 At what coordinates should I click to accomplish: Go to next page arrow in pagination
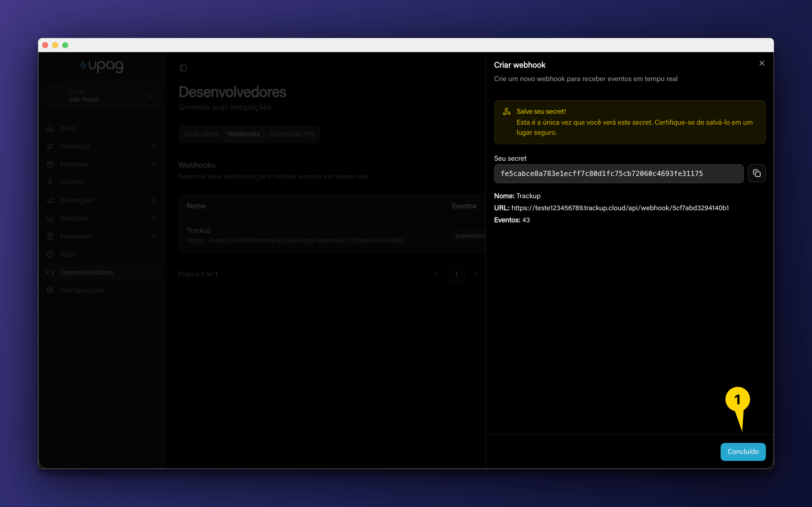(x=476, y=274)
